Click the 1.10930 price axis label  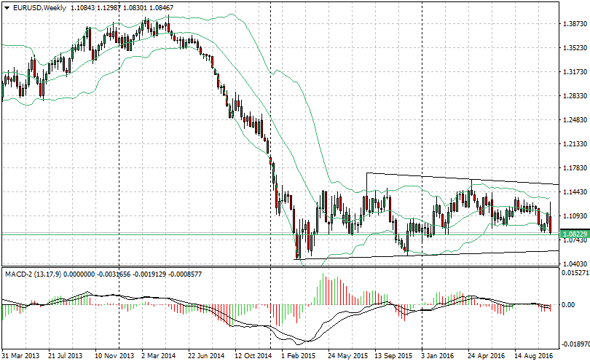[575, 216]
